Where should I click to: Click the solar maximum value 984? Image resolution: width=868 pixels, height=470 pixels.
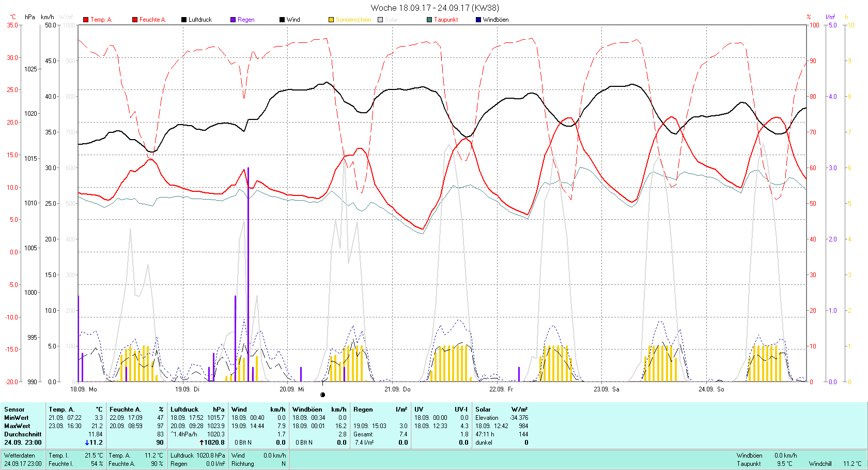[x=523, y=426]
